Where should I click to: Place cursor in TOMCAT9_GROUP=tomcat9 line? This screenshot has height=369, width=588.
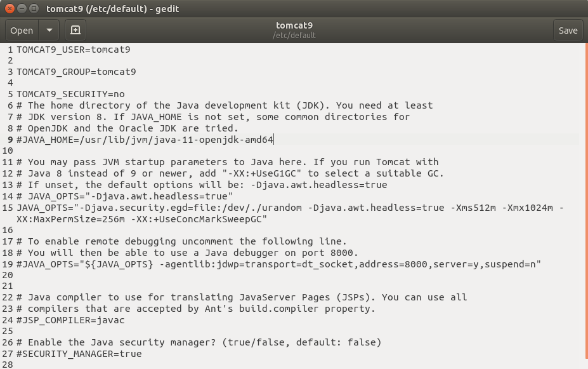tap(76, 72)
